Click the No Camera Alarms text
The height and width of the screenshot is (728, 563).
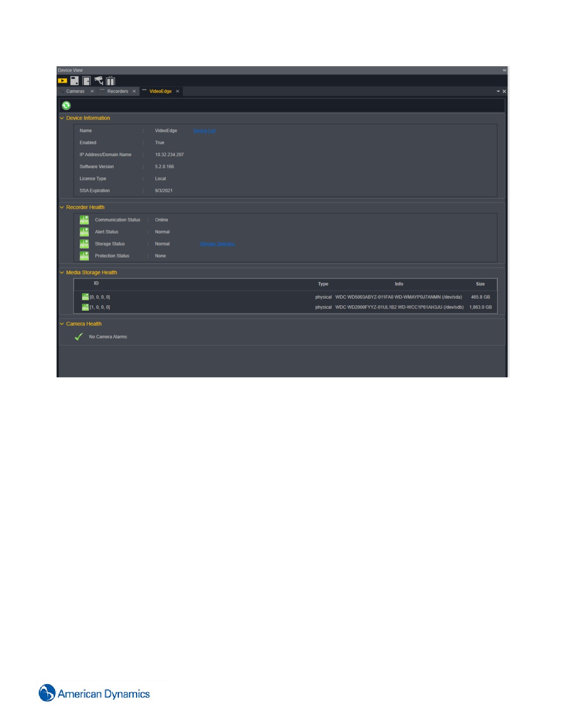point(108,337)
